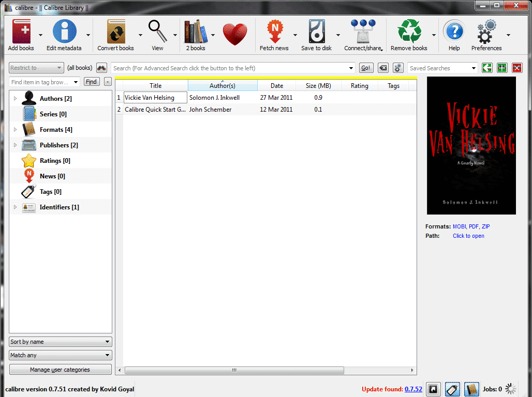Click the Find button

[x=91, y=82]
